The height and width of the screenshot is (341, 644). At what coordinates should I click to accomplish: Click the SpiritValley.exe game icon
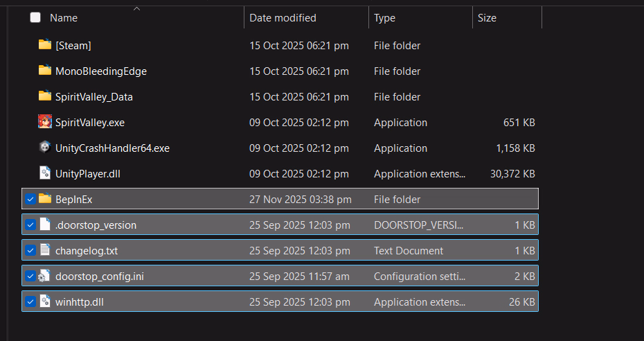coord(45,122)
